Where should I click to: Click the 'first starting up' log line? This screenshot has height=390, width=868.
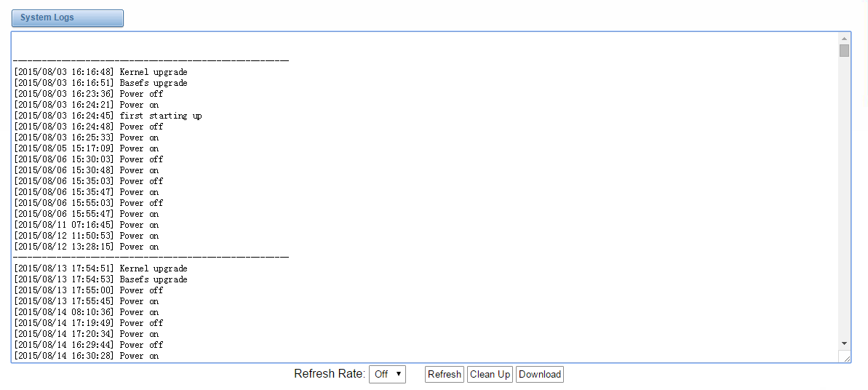(x=108, y=116)
